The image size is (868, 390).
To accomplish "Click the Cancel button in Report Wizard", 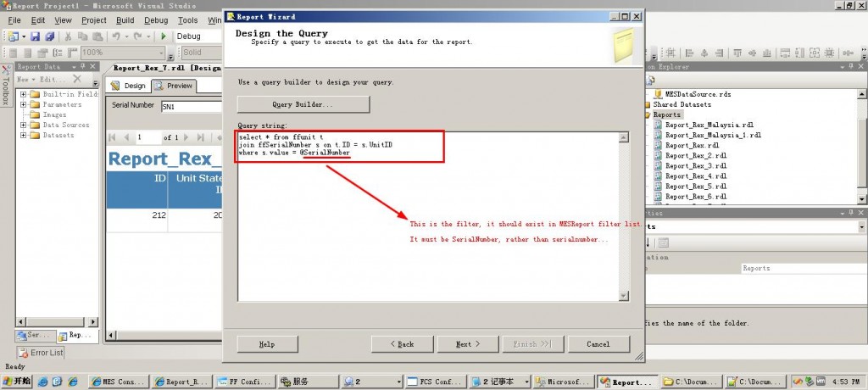I will [x=598, y=344].
